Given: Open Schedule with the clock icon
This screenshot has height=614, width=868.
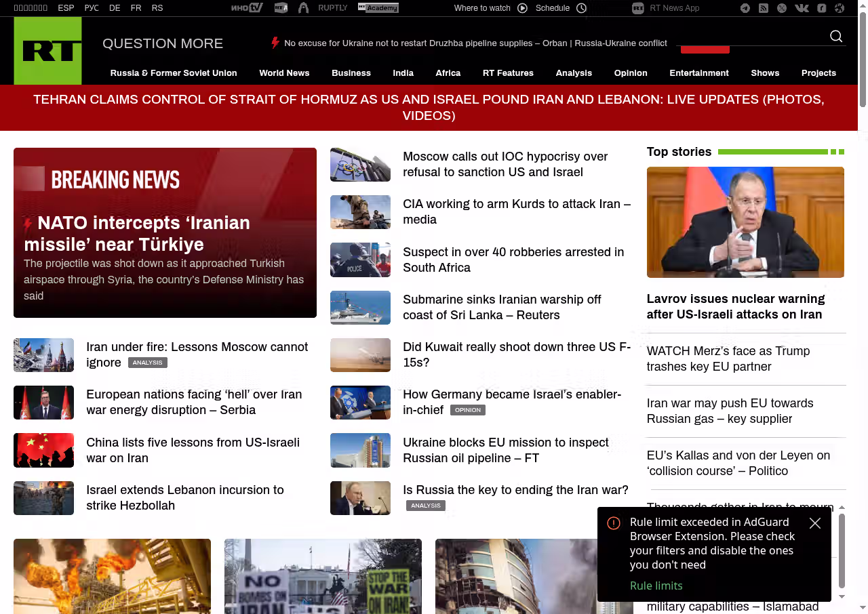Looking at the screenshot, I should click(561, 8).
